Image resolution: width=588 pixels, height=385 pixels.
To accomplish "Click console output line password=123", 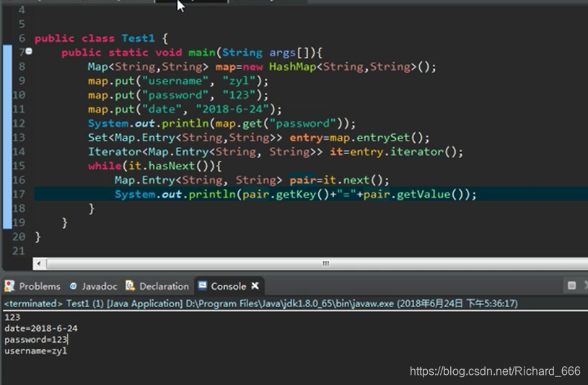I will 36,340.
